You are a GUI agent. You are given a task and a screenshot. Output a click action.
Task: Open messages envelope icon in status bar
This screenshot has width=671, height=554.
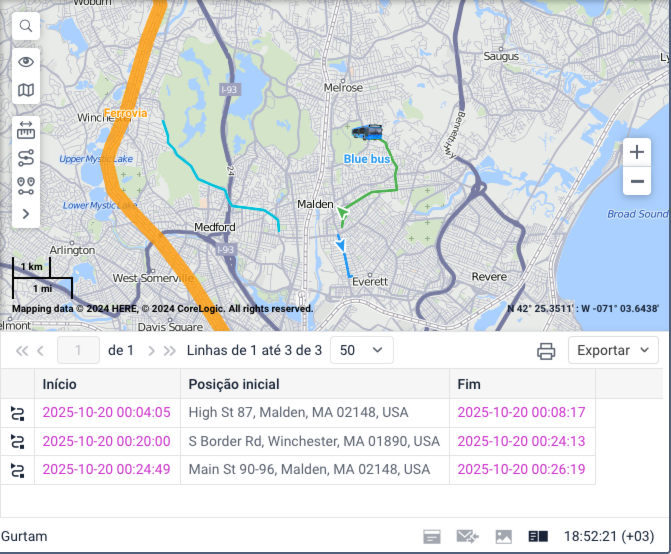[467, 537]
